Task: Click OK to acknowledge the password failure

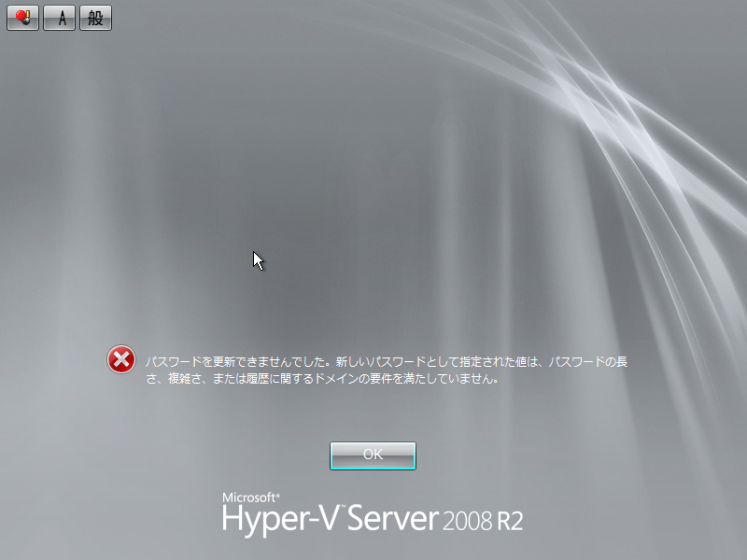Action: coord(373,455)
